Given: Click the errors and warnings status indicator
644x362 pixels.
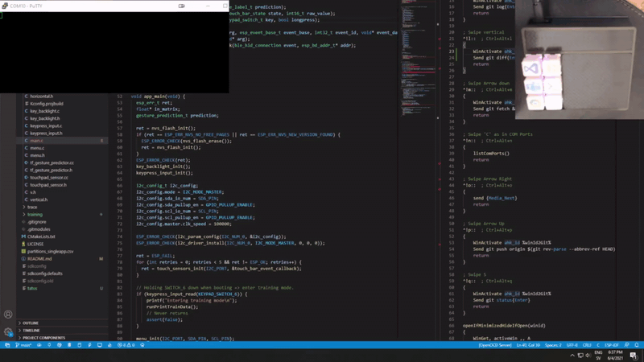Looking at the screenshot, I should pyautogui.click(x=126, y=345).
